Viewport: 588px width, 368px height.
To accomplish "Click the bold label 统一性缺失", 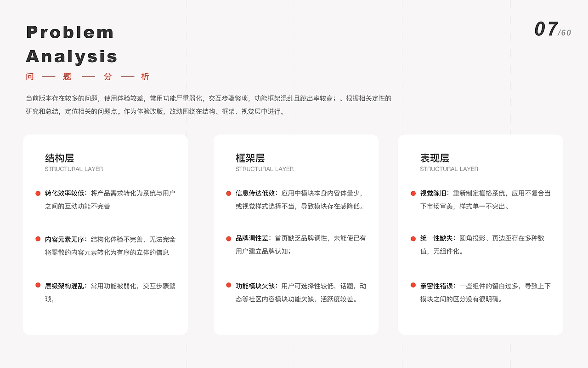I will click(438, 238).
